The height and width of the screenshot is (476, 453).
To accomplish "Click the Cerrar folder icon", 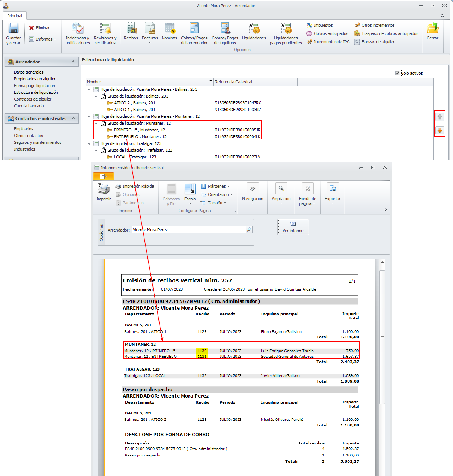I will pos(432,28).
